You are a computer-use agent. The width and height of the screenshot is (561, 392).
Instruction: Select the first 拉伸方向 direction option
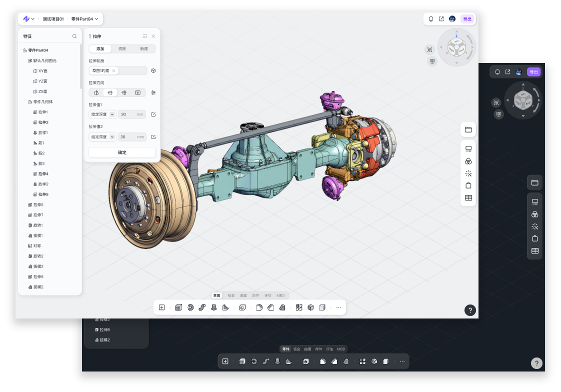pyautogui.click(x=96, y=92)
